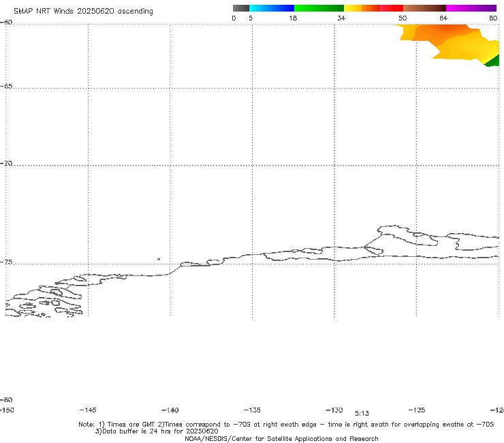Click the longitude label '-125'
This screenshot has height=443, width=504.
(x=417, y=410)
